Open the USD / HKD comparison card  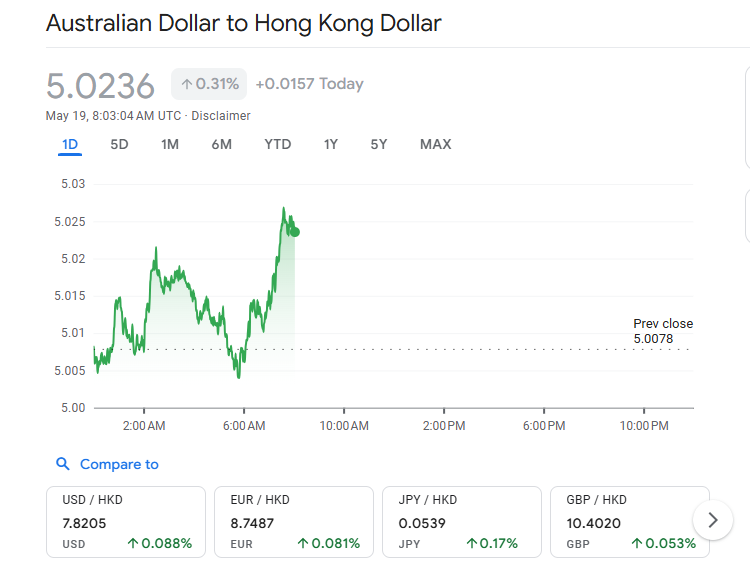tap(126, 522)
